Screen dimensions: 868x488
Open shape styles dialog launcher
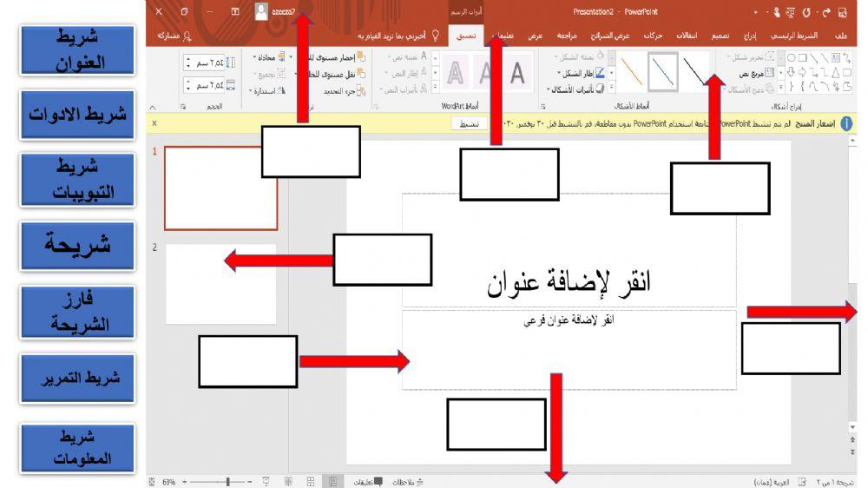tap(543, 106)
